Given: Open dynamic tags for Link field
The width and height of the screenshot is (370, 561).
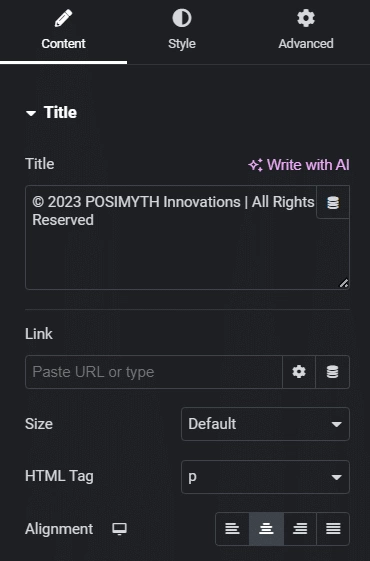Looking at the screenshot, I should [332, 372].
